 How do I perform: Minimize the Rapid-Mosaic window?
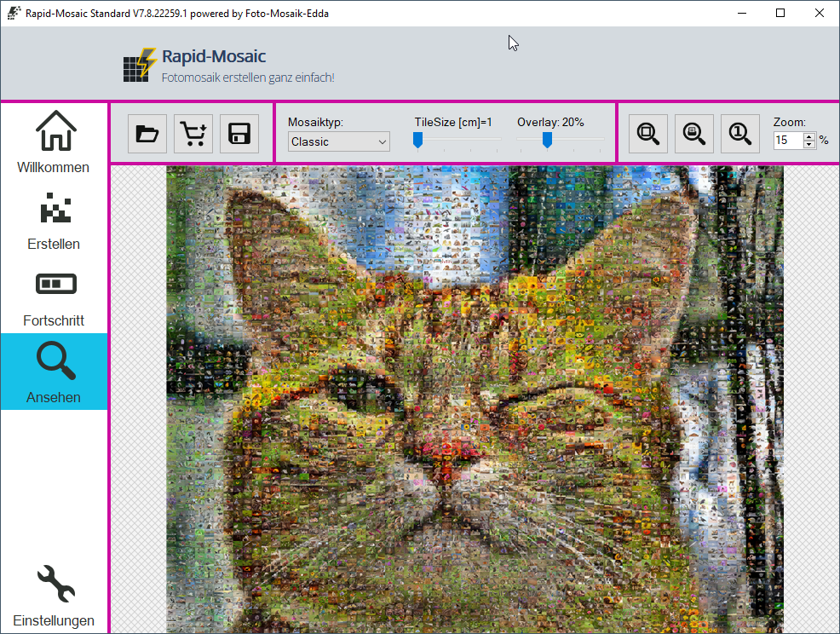(742, 13)
